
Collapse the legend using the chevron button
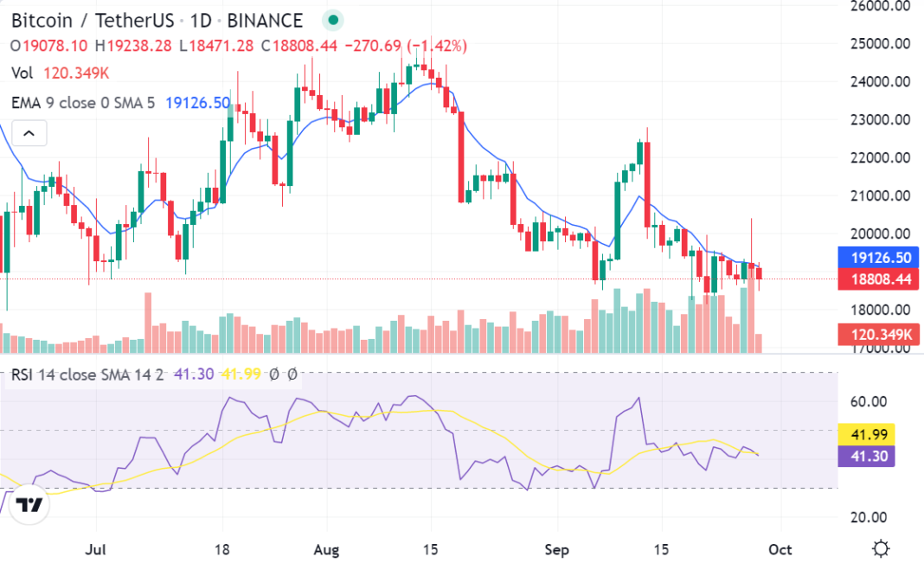(29, 133)
